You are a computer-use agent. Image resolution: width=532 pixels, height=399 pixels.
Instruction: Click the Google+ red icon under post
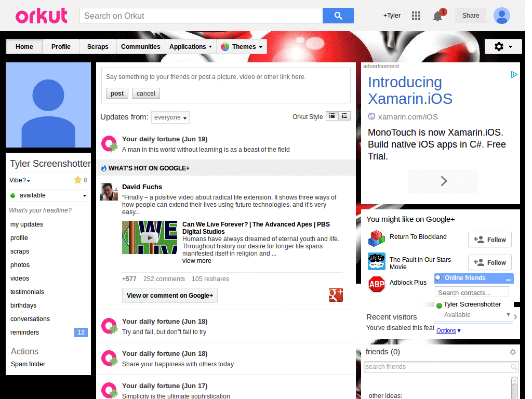coord(336,295)
